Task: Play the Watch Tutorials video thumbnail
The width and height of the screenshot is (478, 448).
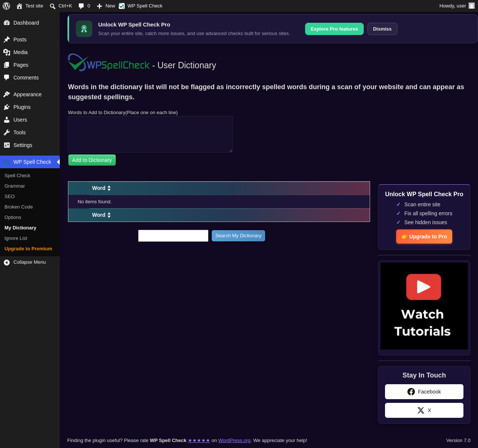Action: coord(424,306)
